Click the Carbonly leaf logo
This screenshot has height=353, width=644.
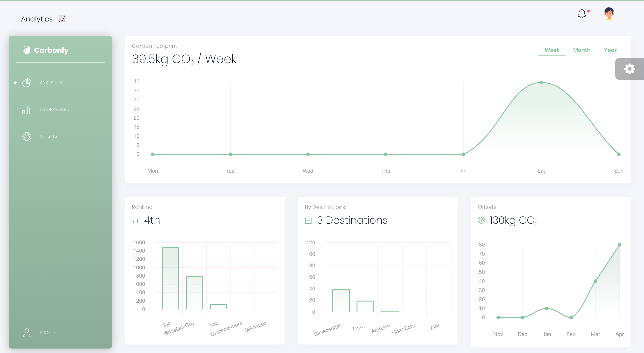pos(27,50)
